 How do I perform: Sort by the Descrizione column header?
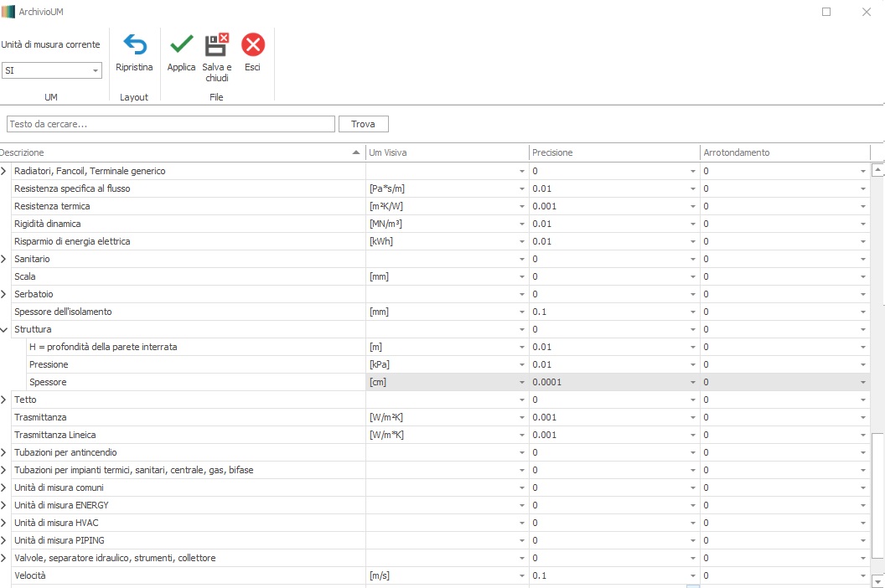pyautogui.click(x=176, y=152)
